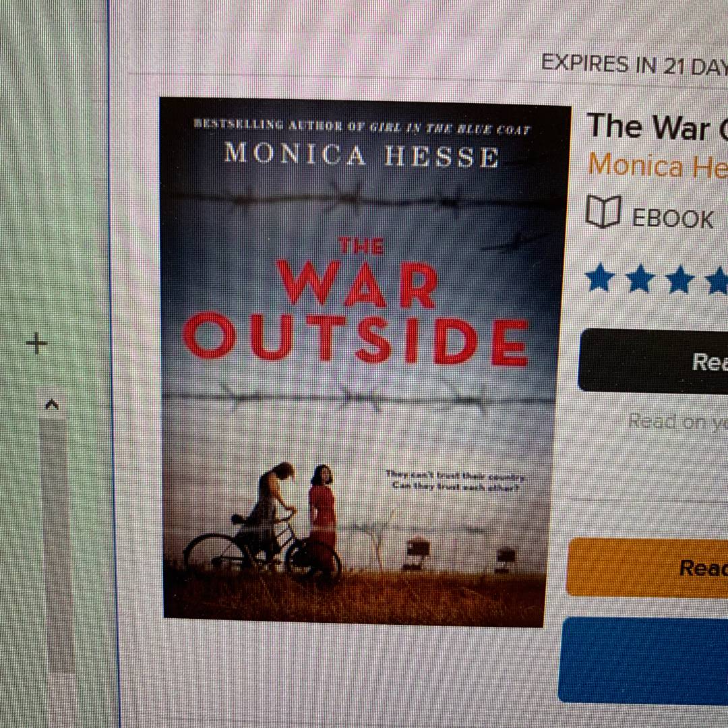Click 'MONICA HESSE' name on book cover
The image size is (728, 728).
pyautogui.click(x=362, y=156)
